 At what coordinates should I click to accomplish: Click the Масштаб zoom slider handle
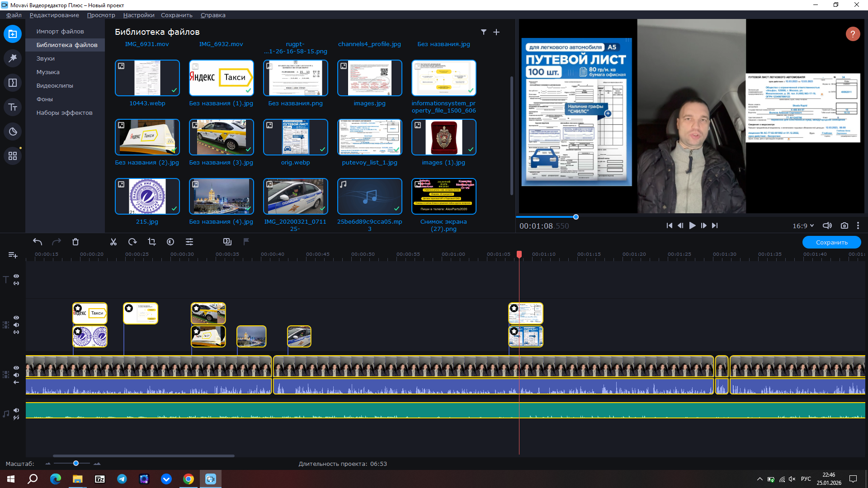[x=76, y=463]
